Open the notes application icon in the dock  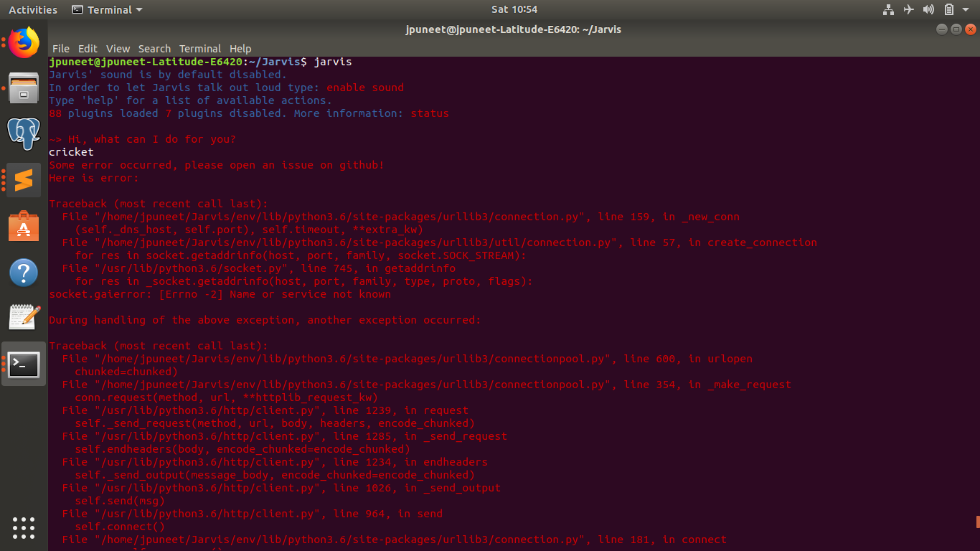tap(24, 319)
